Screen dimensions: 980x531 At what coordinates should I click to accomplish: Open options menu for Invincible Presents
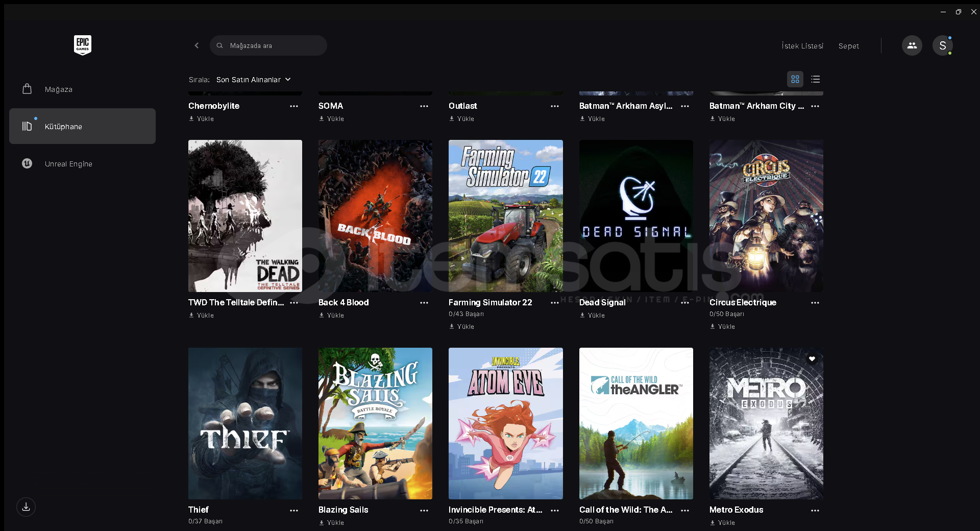click(555, 511)
